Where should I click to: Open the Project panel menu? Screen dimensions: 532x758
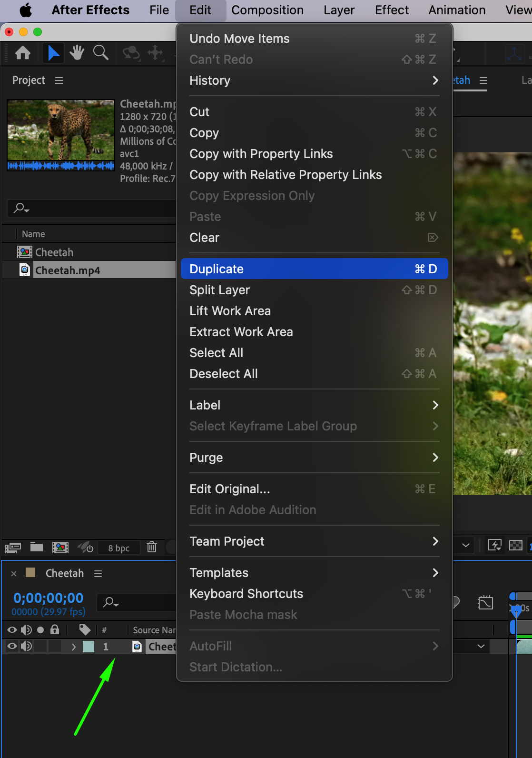click(x=59, y=80)
